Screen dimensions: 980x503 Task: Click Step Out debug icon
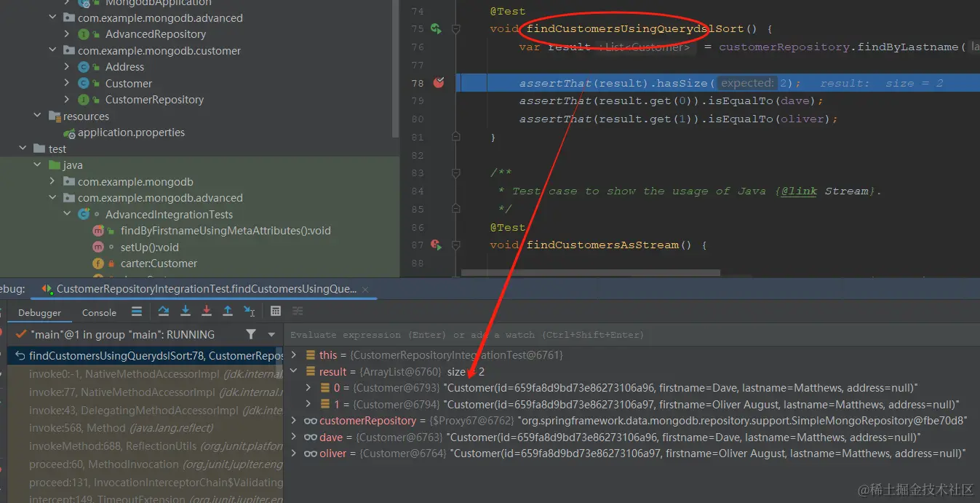pyautogui.click(x=228, y=312)
